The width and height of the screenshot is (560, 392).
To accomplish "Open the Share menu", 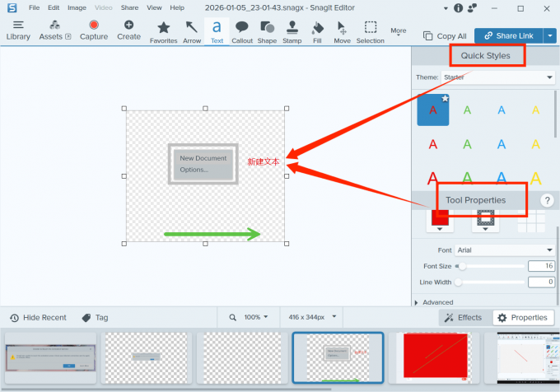I will pos(129,7).
